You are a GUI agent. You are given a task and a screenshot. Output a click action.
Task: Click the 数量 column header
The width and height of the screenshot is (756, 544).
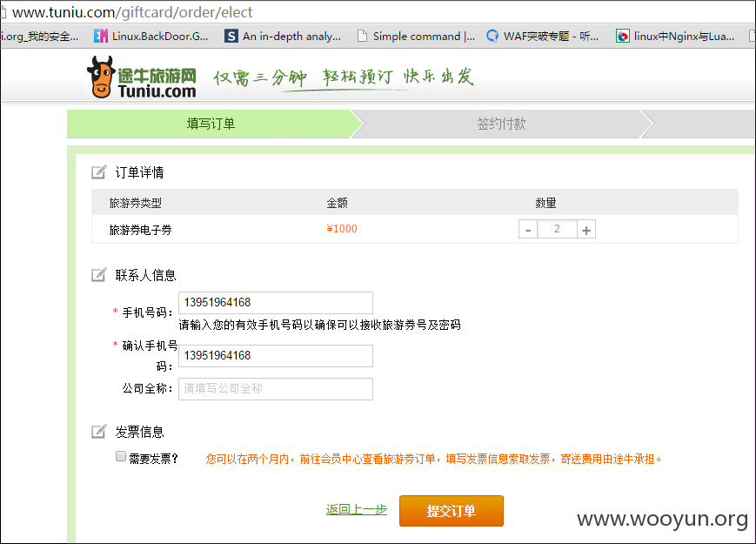tap(545, 203)
